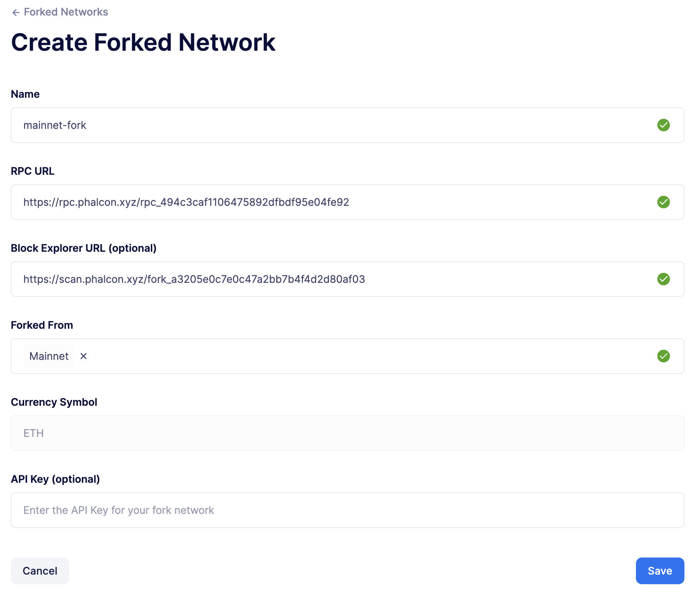Click the API Key input field
This screenshot has height=599, width=700.
(x=333, y=510)
